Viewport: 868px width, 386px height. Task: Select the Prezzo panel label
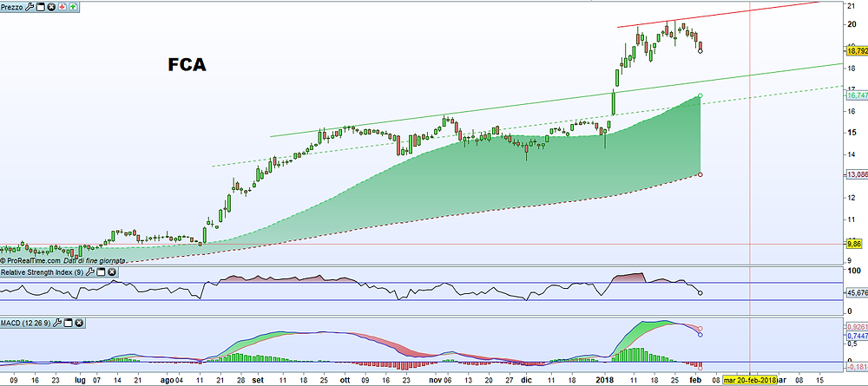tap(13, 7)
